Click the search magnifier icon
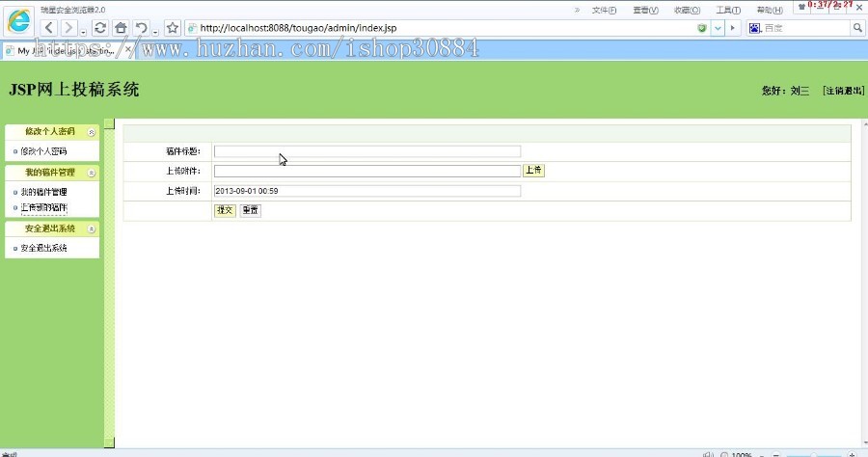Viewport: 868px width, 457px height. (857, 28)
